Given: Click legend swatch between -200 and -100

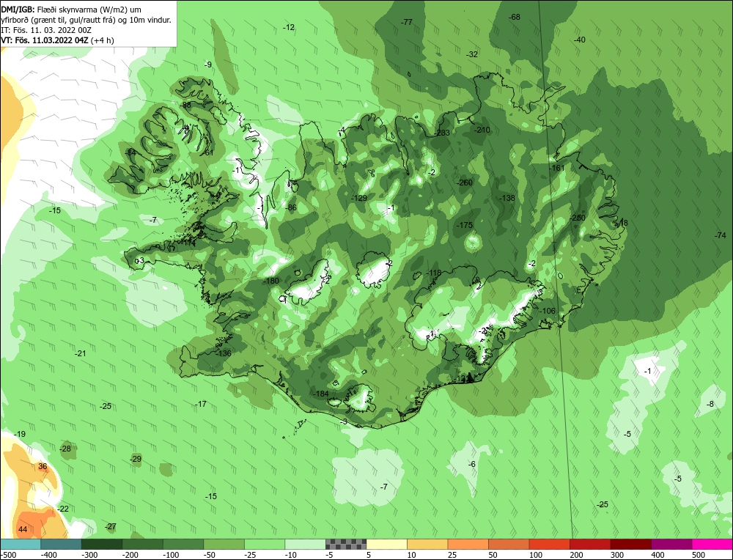Looking at the screenshot, I should point(143,544).
